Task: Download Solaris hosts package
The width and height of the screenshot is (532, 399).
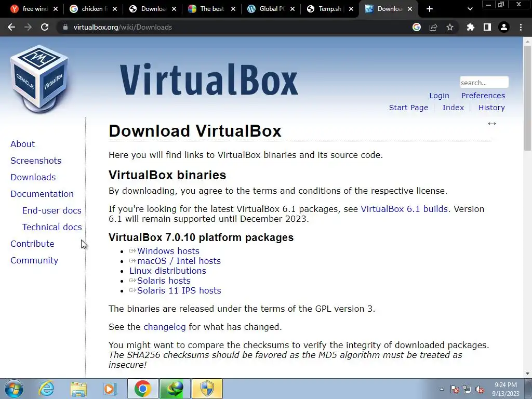Action: (164, 281)
